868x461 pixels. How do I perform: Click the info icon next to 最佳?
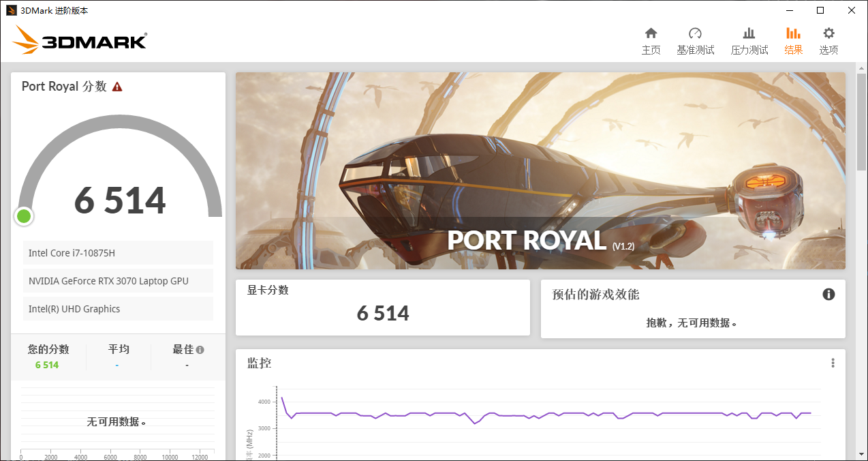(x=200, y=350)
